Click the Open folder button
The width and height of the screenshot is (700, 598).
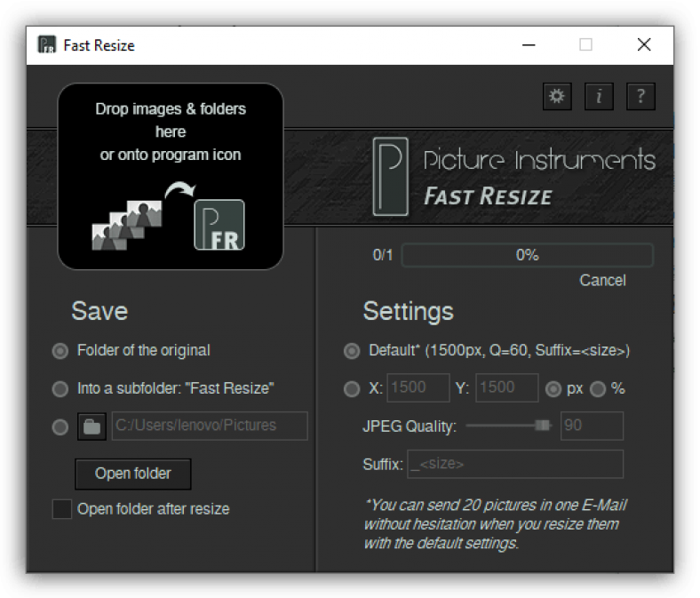pyautogui.click(x=133, y=474)
